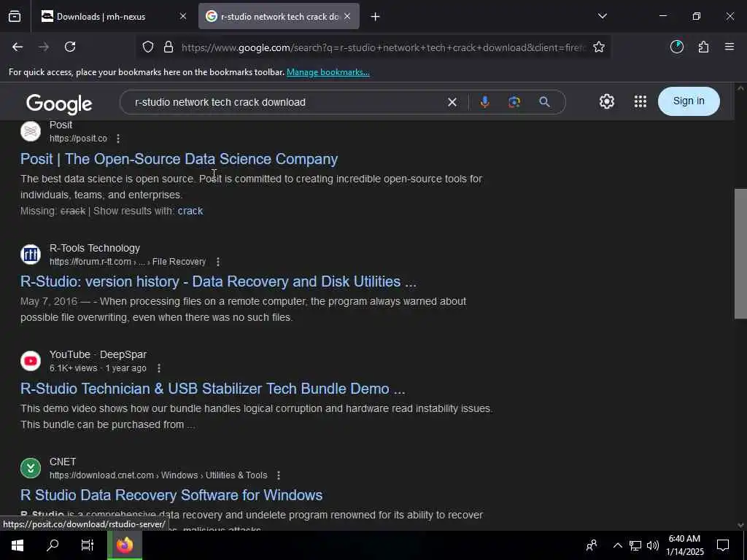Show hidden system tray icons

[x=617, y=545]
